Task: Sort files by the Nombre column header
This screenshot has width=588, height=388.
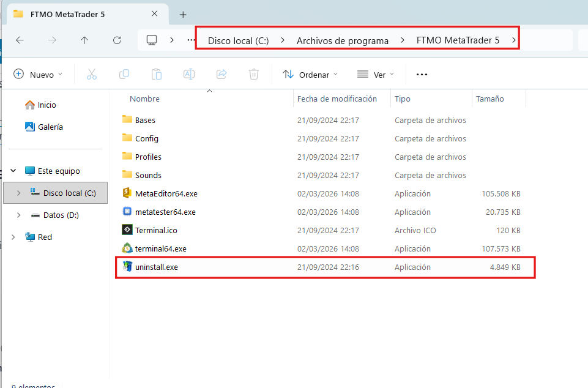Action: (x=145, y=99)
